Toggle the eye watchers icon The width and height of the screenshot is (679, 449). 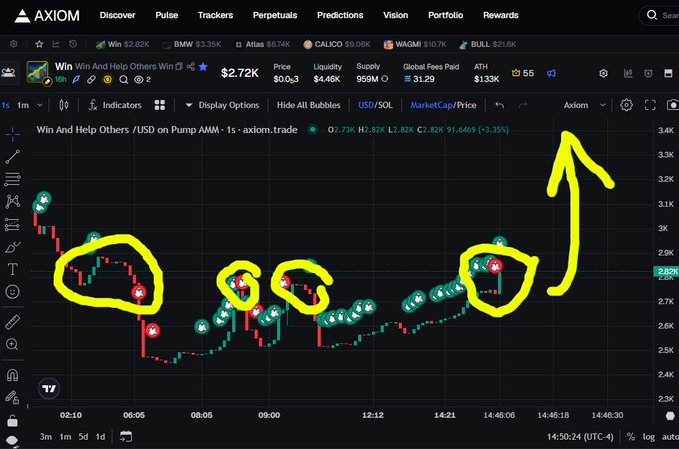point(139,80)
